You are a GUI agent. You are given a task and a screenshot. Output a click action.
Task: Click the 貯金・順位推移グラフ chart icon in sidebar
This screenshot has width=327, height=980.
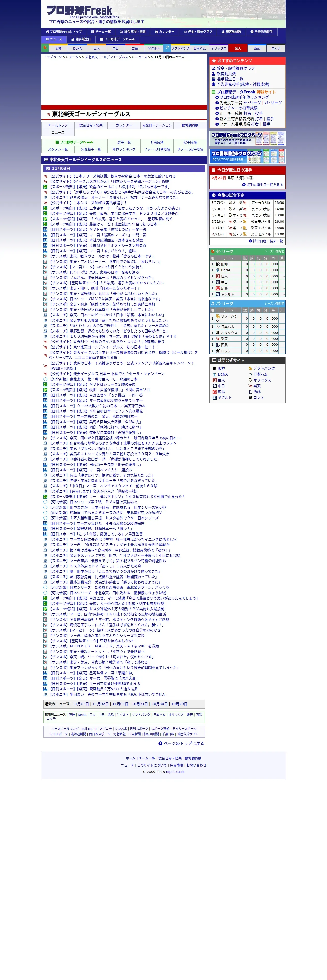(x=214, y=68)
